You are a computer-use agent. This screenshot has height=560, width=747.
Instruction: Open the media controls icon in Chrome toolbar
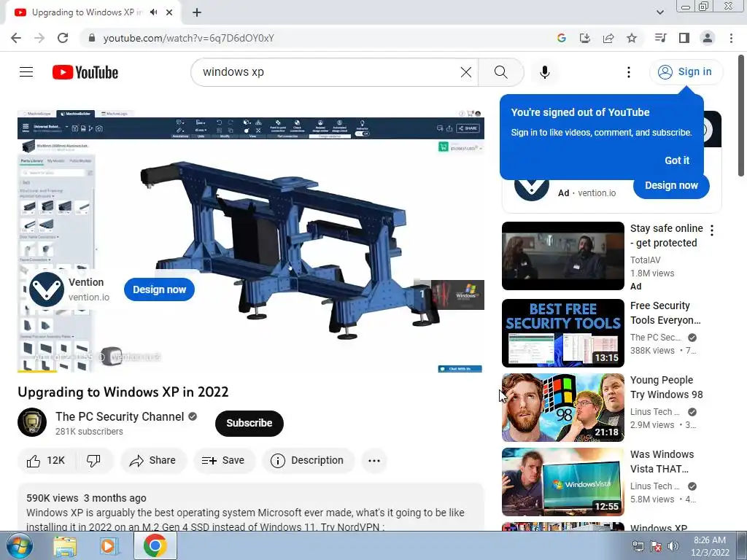660,38
